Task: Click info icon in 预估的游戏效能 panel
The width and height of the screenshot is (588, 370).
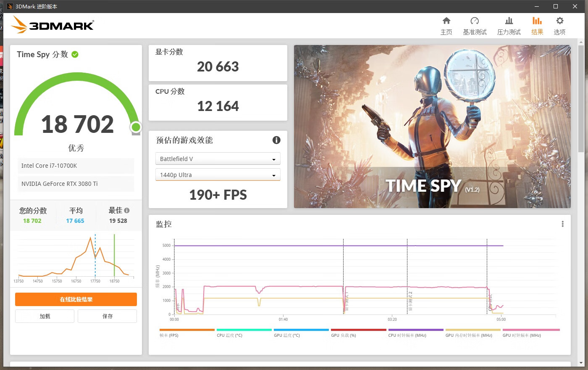Action: (x=276, y=140)
